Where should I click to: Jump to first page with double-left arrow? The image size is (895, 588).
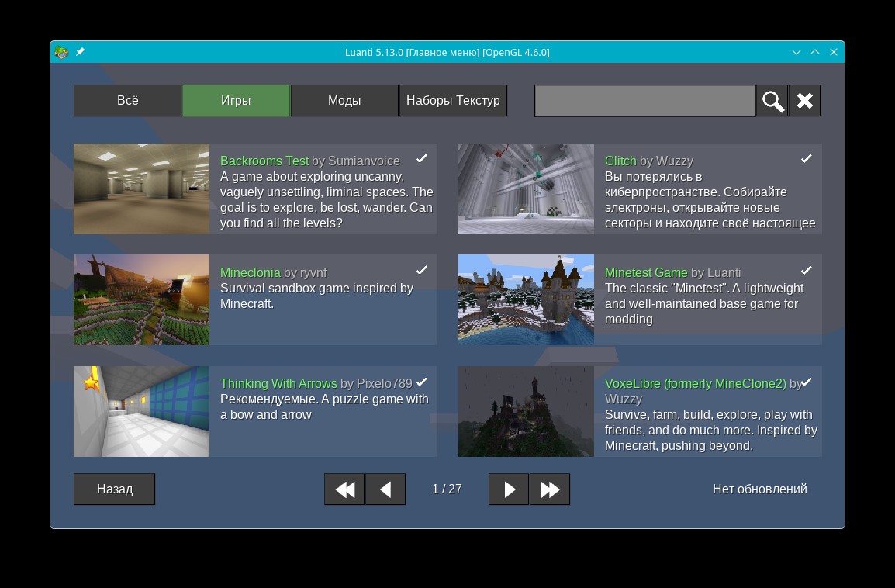tap(344, 489)
